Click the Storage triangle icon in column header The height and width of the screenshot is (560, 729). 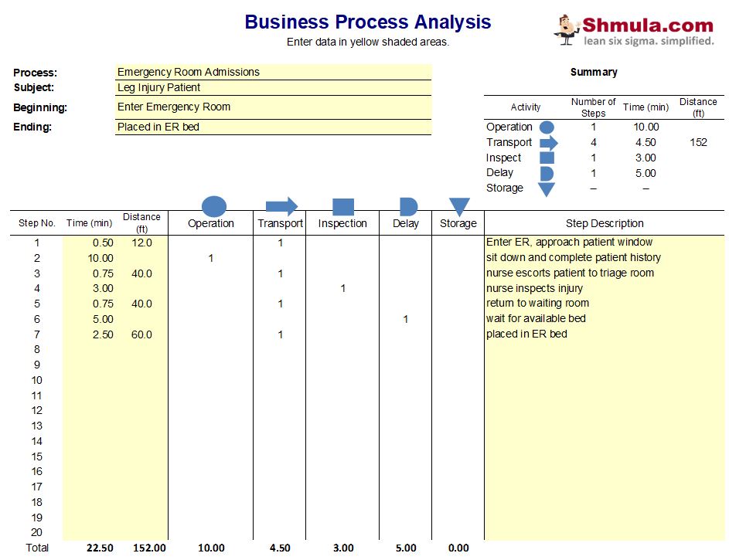[x=459, y=206]
